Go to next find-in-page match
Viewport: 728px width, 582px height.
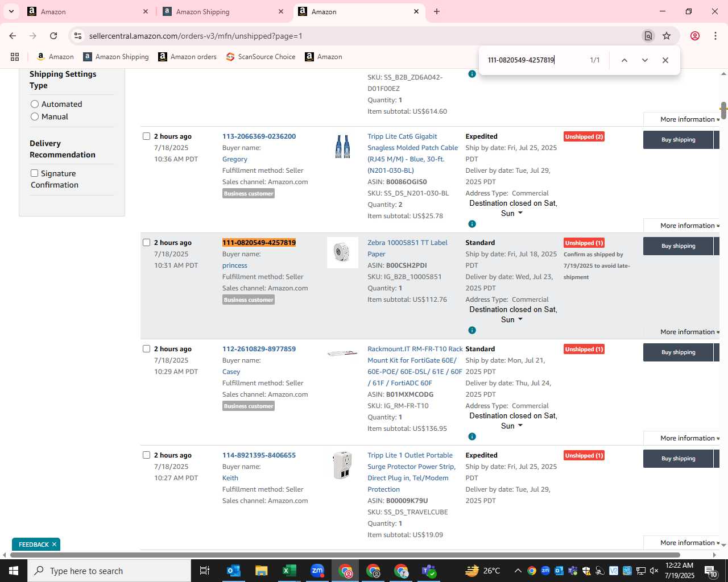(644, 60)
